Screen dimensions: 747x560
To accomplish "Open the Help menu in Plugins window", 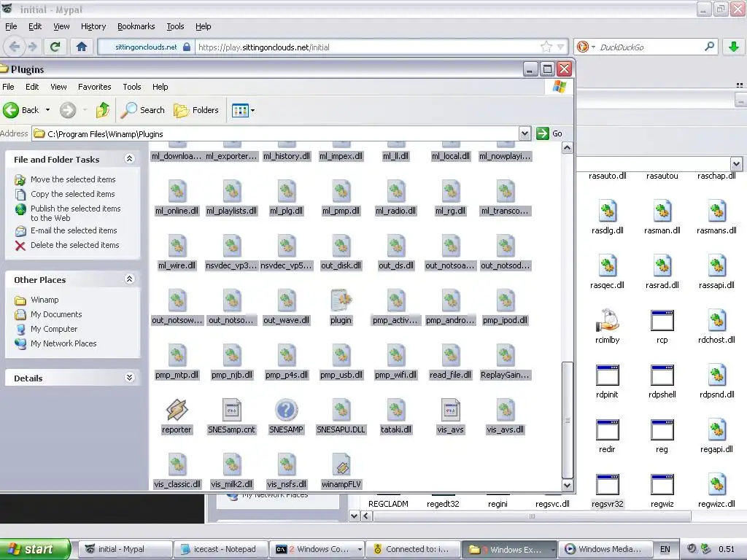I will [x=160, y=87].
